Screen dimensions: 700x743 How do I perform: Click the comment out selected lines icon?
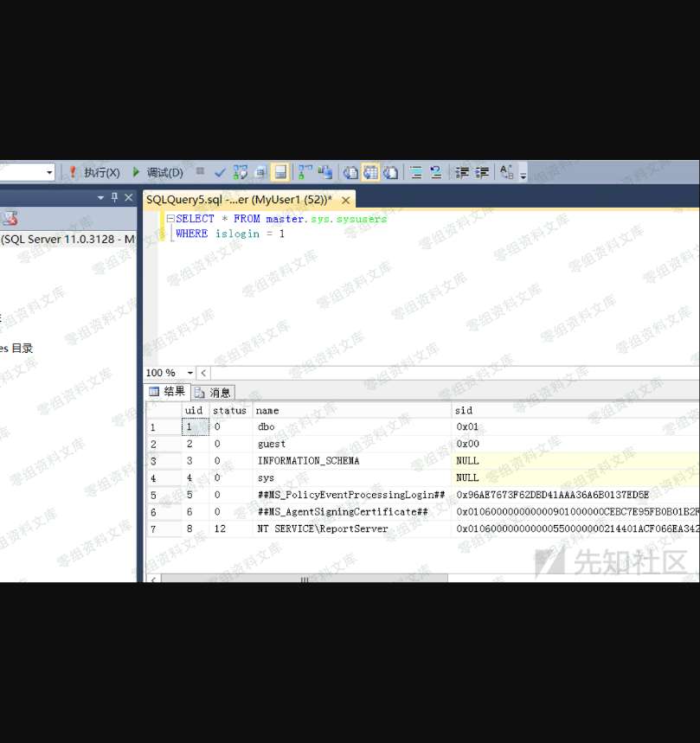415,173
